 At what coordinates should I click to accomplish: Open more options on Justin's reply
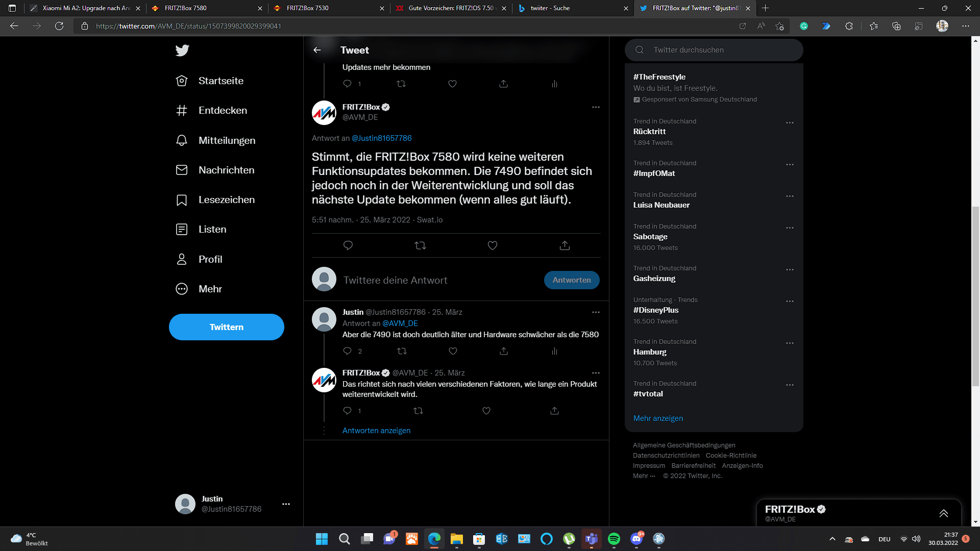coord(596,312)
